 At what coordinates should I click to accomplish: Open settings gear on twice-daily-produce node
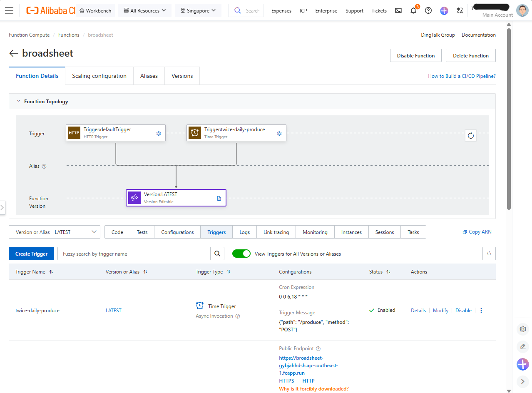point(279,133)
